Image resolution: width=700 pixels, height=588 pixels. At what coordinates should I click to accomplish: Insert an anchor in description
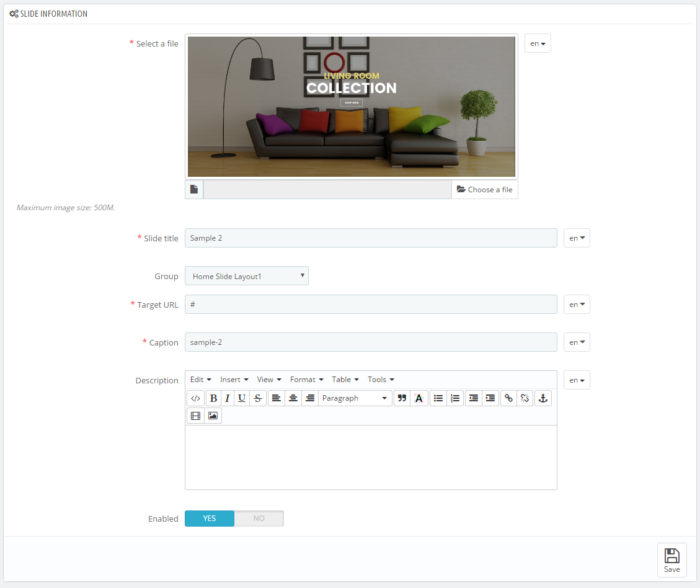(543, 398)
